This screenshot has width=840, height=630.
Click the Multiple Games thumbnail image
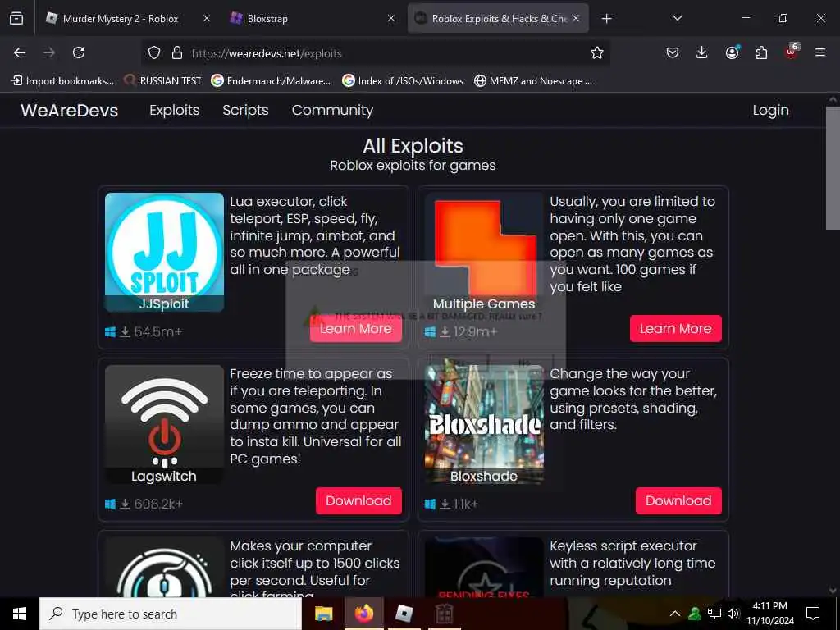[x=484, y=252]
